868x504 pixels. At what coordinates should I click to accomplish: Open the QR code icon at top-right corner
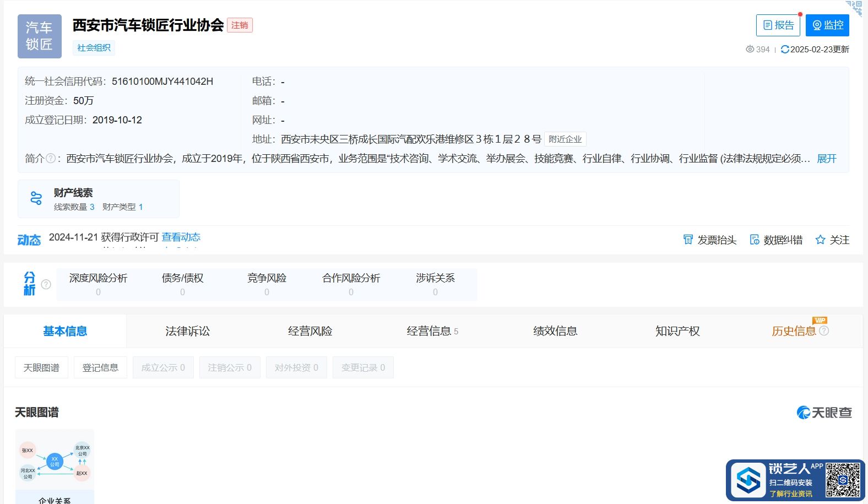click(x=855, y=8)
